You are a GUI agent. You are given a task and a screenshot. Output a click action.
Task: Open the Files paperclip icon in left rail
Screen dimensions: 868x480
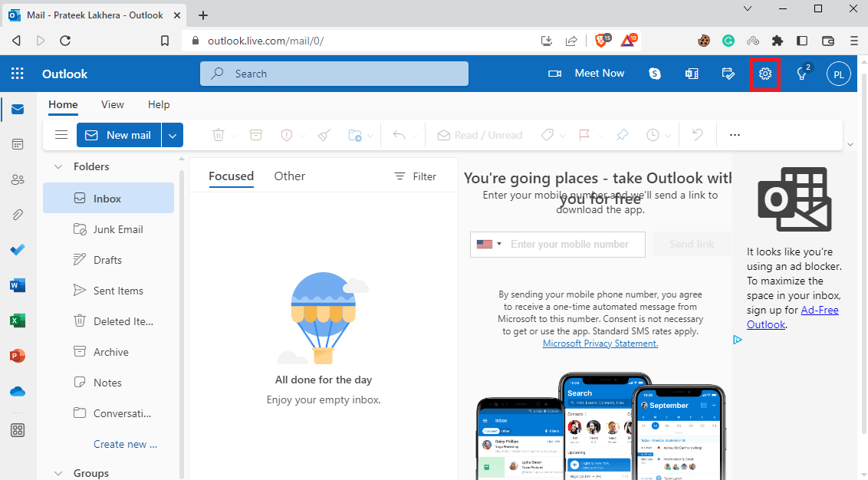(x=18, y=215)
